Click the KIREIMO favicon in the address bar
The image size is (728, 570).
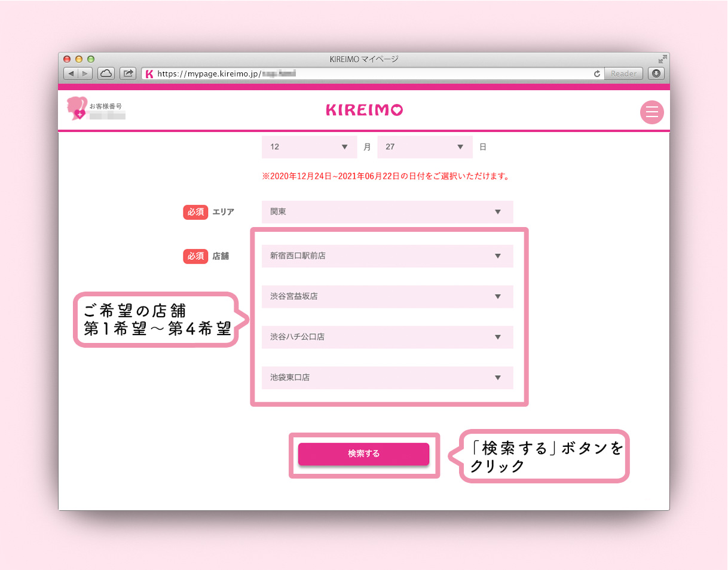pos(149,74)
